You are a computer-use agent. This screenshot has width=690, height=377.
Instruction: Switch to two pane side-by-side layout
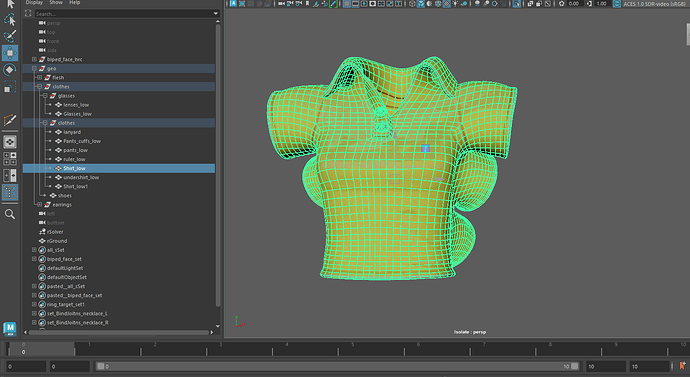point(10,175)
